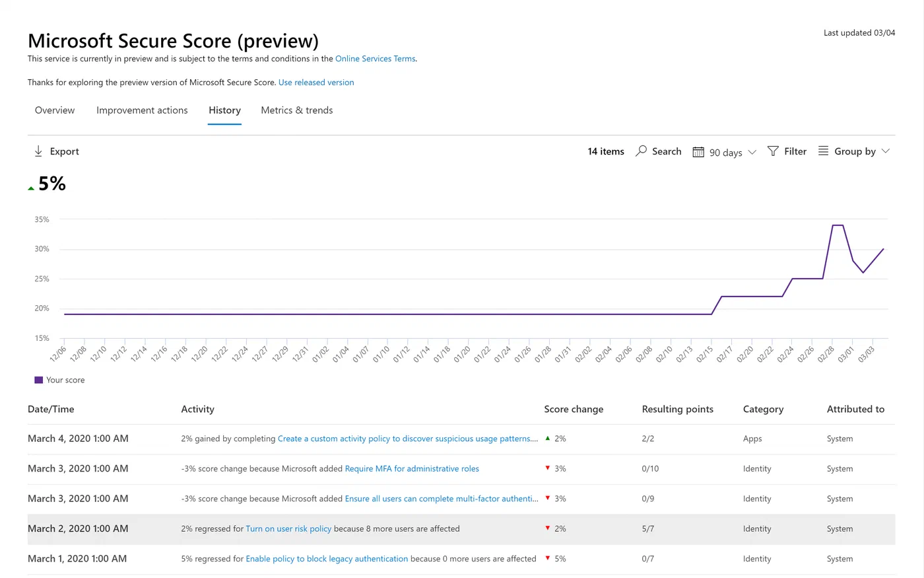Click red down triangle in Ensure all users row

pos(547,498)
